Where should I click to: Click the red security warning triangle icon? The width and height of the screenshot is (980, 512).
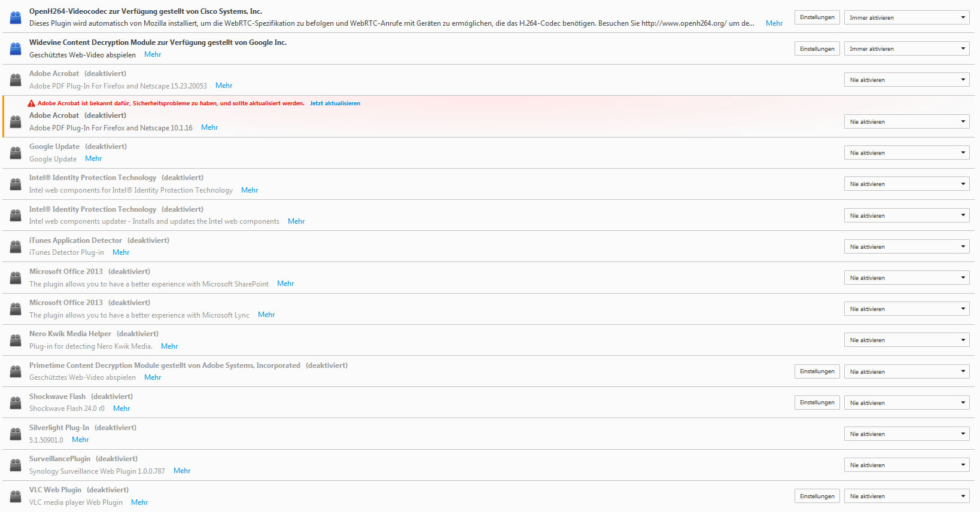[x=32, y=103]
